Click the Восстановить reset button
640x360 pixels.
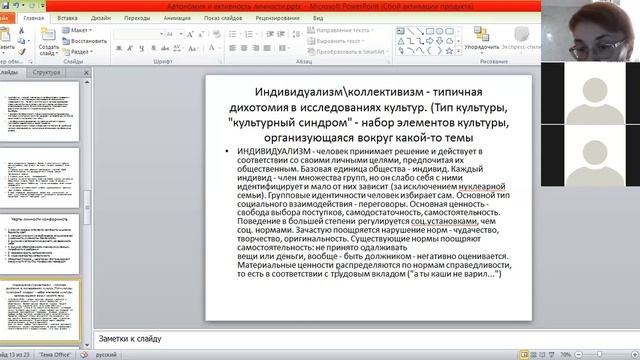pos(84,41)
